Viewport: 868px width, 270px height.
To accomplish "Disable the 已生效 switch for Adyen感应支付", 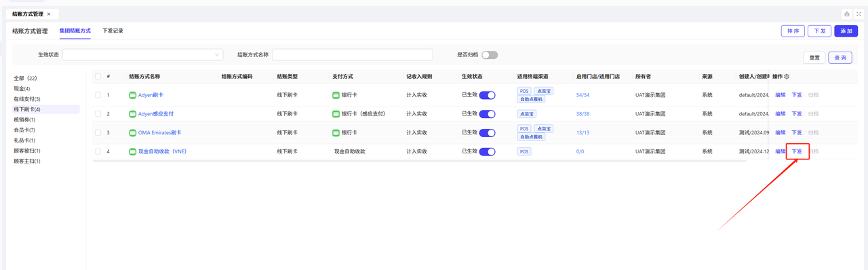I will [x=487, y=114].
